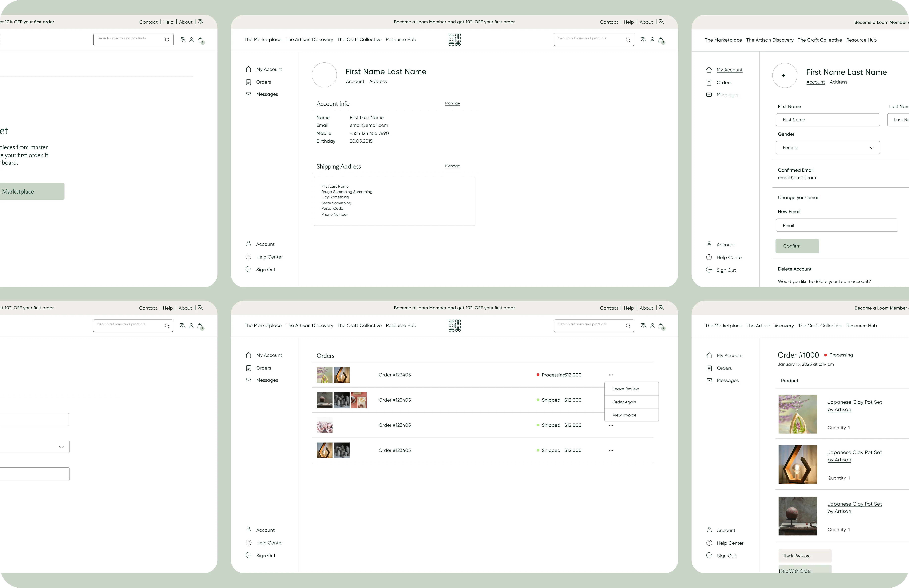The height and width of the screenshot is (588, 909).
Task: Open the three-dot menu for the Processing order row
Action: coord(611,375)
